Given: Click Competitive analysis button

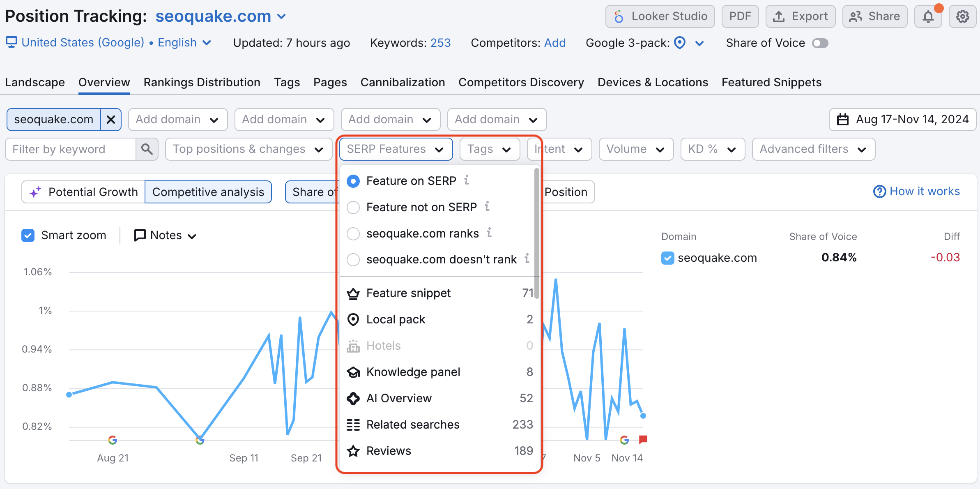Looking at the screenshot, I should [x=208, y=192].
